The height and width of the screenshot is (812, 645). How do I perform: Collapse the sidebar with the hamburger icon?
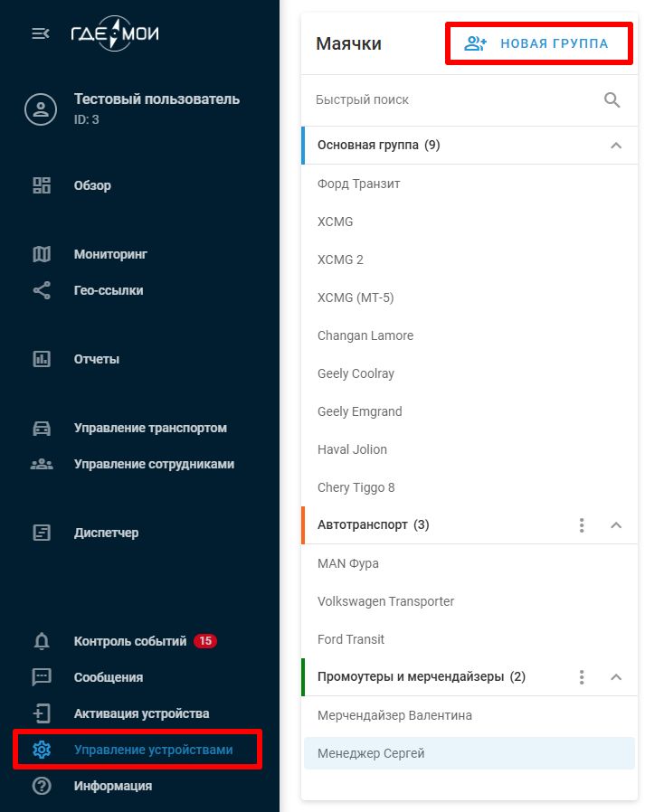(39, 32)
